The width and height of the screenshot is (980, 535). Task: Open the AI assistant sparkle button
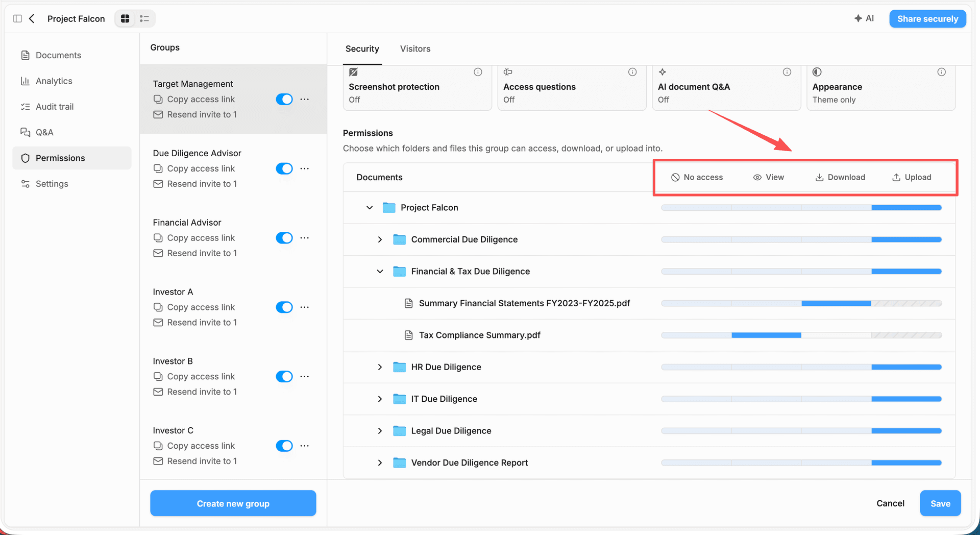pyautogui.click(x=864, y=18)
